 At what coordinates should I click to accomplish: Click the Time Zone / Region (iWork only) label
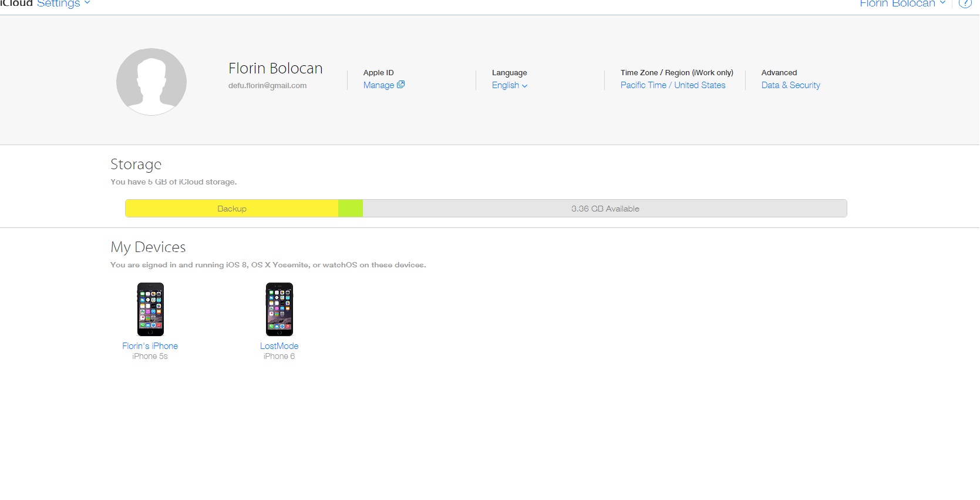[x=677, y=73]
